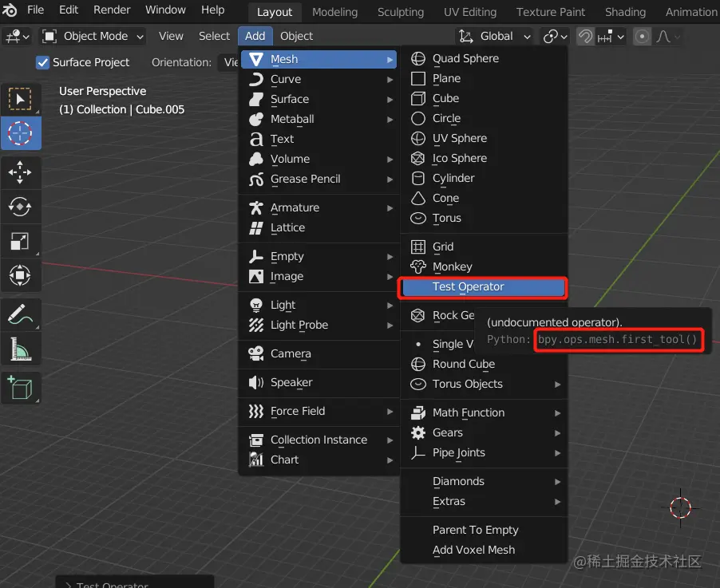Expand the Surface submenu

pyautogui.click(x=318, y=99)
